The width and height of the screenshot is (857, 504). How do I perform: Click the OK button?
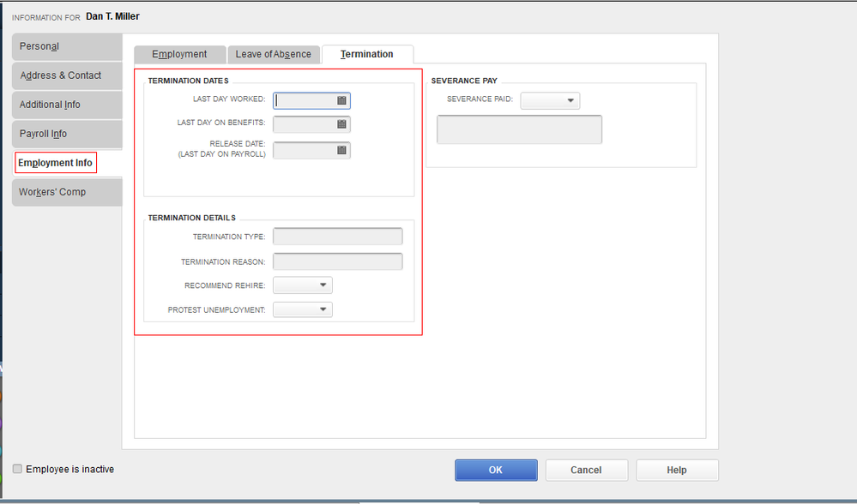(496, 470)
